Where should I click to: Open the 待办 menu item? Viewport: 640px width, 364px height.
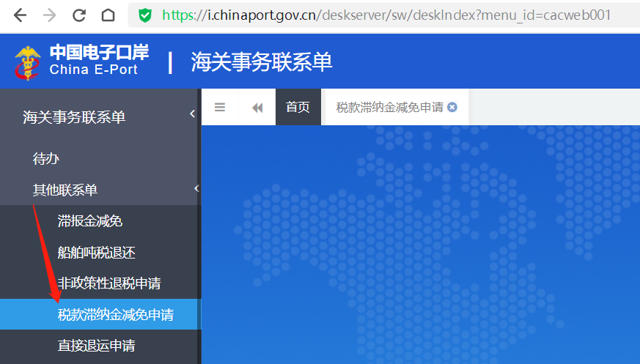coord(46,158)
